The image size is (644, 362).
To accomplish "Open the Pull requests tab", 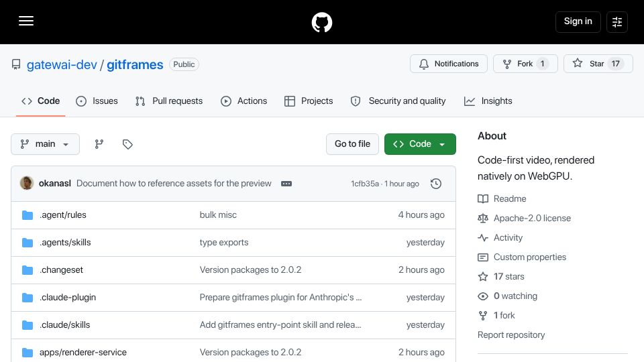I will [169, 101].
